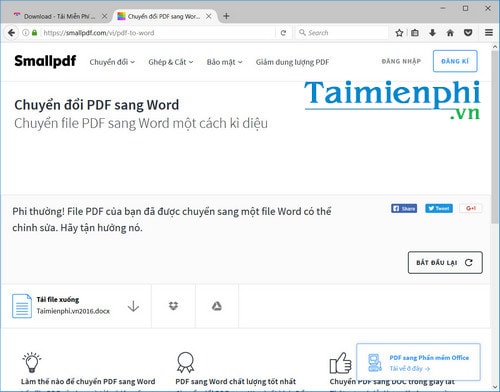The height and width of the screenshot is (392, 500).
Task: Click the ĐĂNG KÍ sign-up button
Action: tap(455, 61)
